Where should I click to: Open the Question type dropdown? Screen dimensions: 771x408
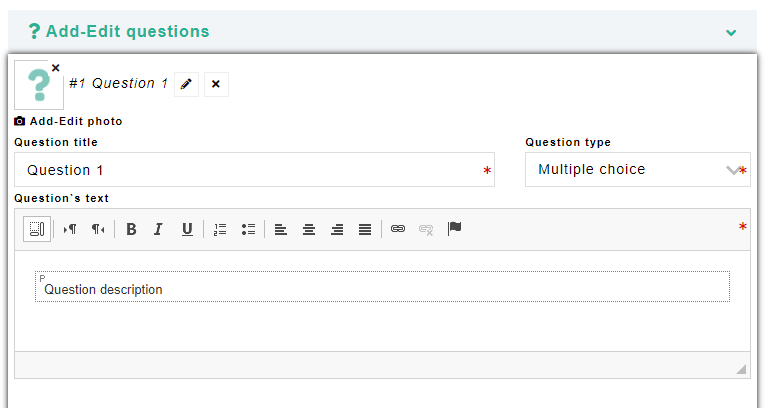click(637, 170)
